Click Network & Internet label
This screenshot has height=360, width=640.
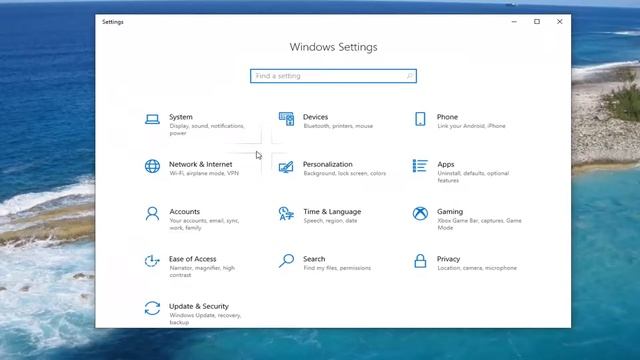tap(200, 164)
